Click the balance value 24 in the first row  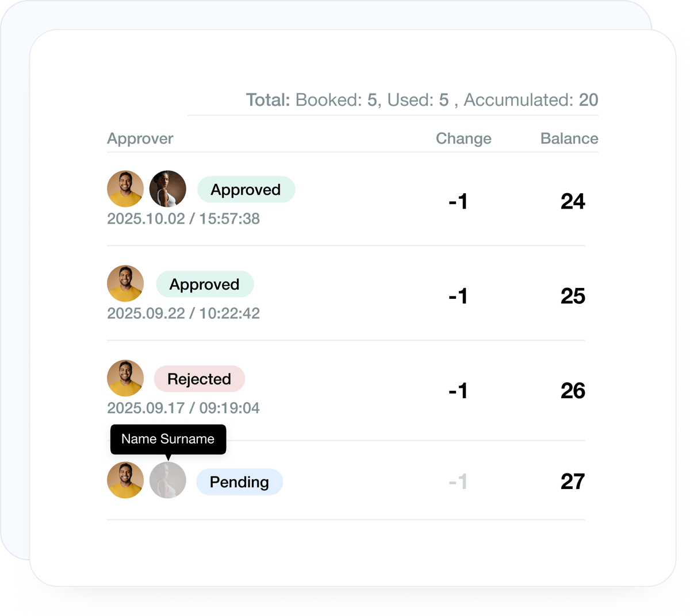click(x=573, y=202)
